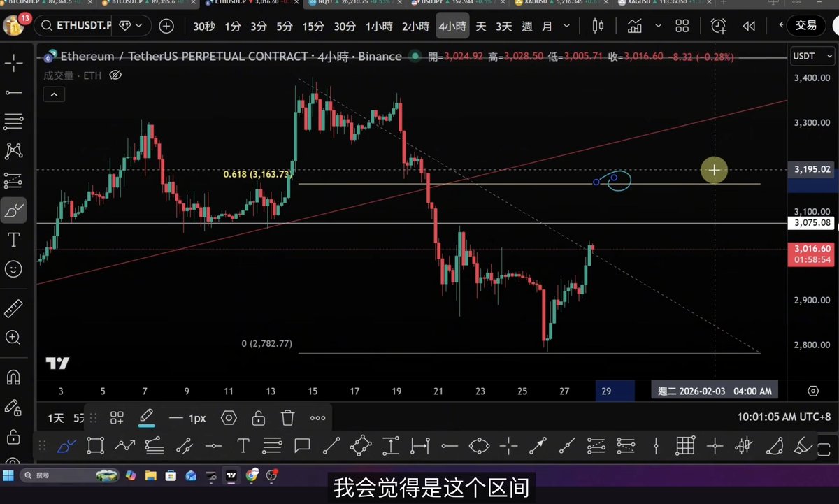This screenshot has height=504, width=839.
Task: Open the chart patterns tool in left sidebar
Action: coord(13,150)
